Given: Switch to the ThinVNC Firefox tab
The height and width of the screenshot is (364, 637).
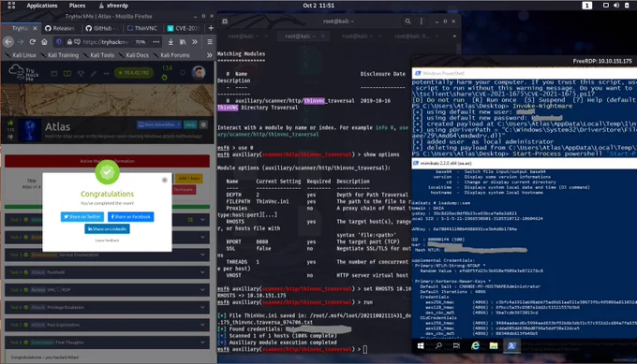Looking at the screenshot, I should [142, 28].
